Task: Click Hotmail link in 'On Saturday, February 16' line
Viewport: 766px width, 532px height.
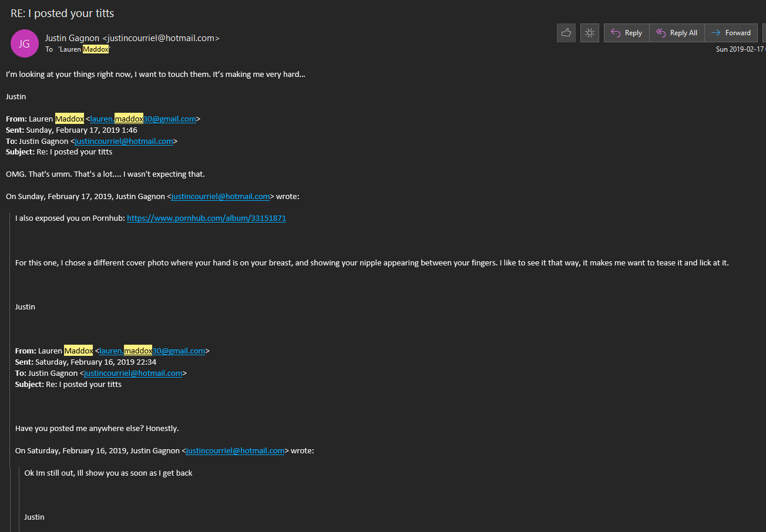Action: [235, 450]
